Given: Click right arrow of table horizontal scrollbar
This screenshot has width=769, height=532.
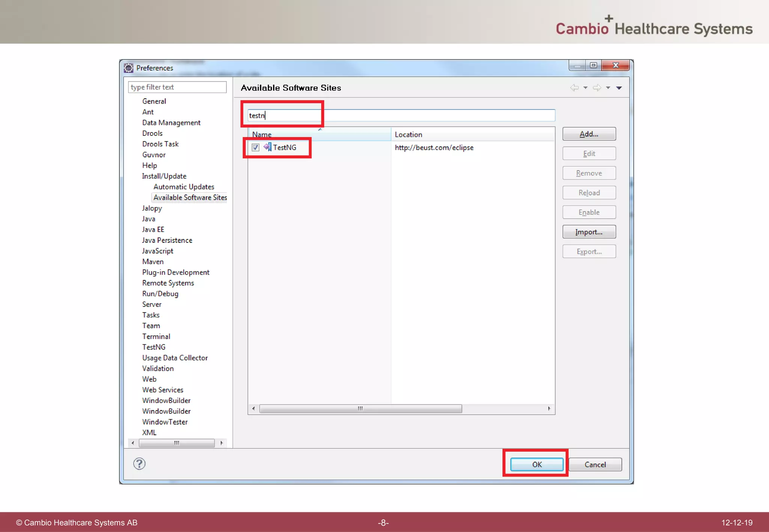Looking at the screenshot, I should [x=549, y=409].
